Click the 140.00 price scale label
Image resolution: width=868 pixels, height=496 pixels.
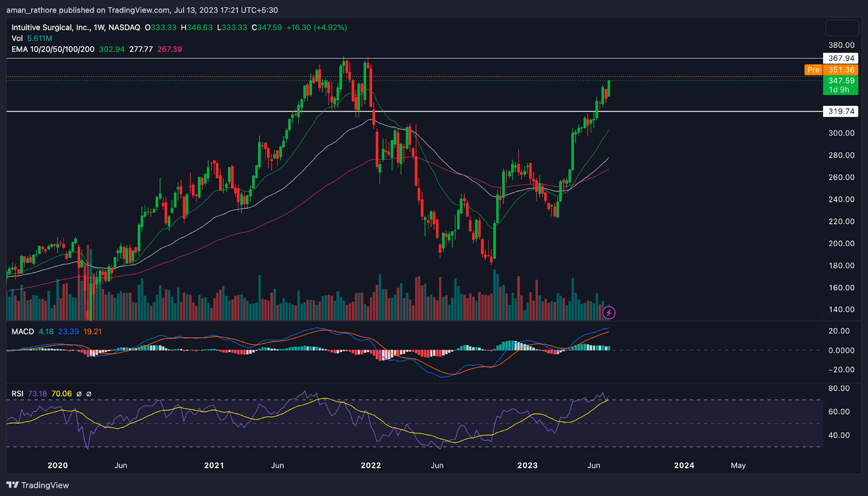(841, 310)
